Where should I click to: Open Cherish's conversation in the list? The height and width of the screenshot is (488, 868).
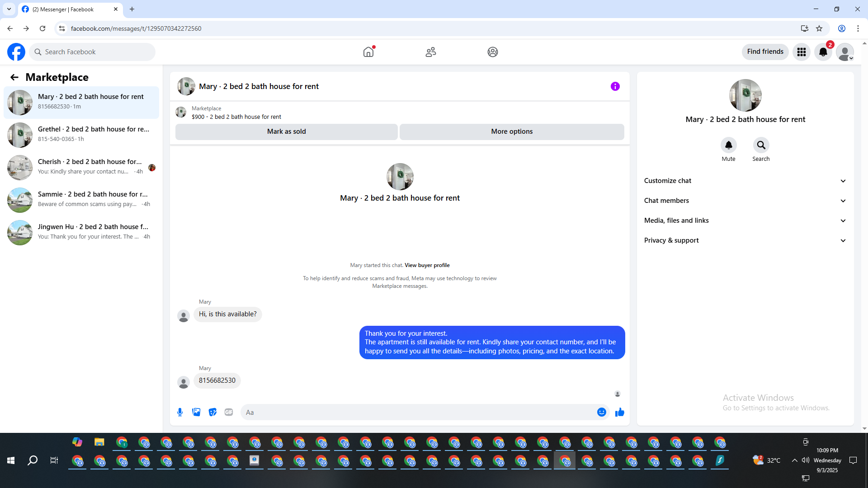pyautogui.click(x=81, y=168)
